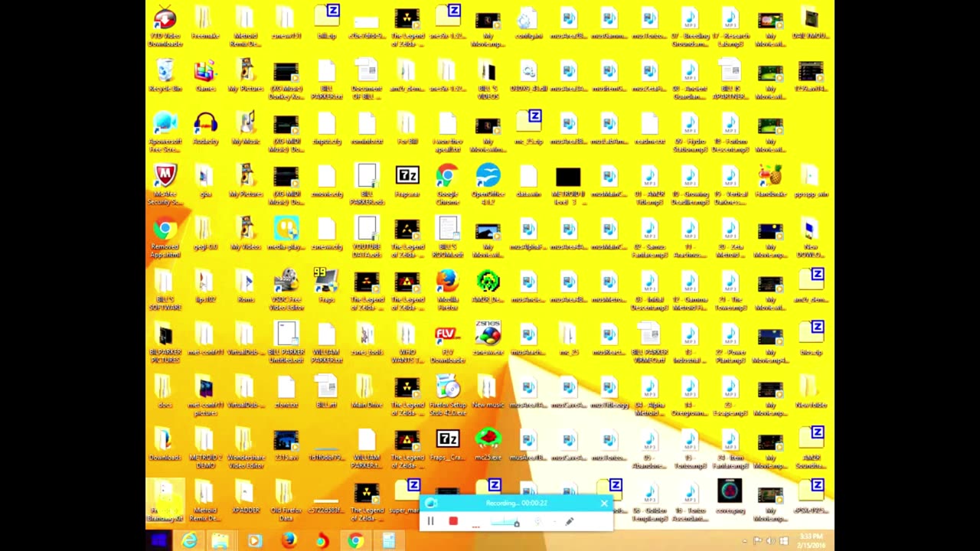Pause the screen recording
Screen dimensions: 980x551
point(430,521)
